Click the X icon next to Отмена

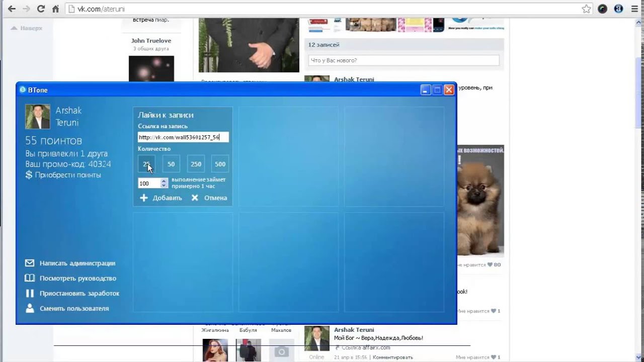[195, 198]
